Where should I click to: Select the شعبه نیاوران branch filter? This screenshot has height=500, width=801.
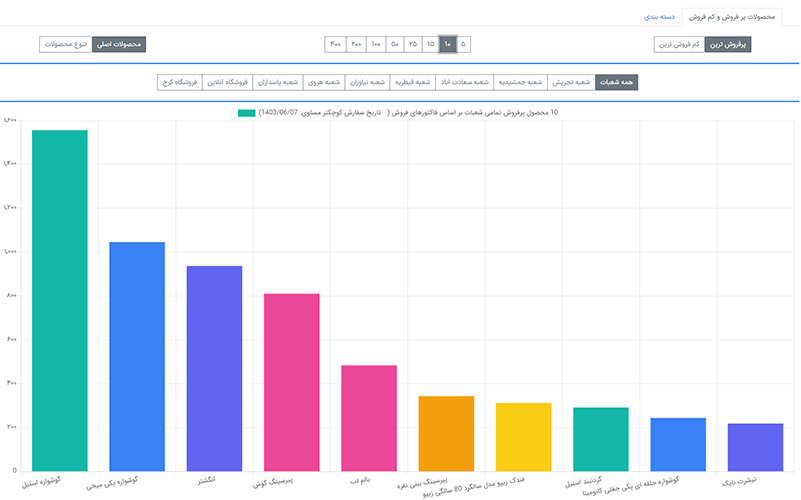pyautogui.click(x=366, y=82)
